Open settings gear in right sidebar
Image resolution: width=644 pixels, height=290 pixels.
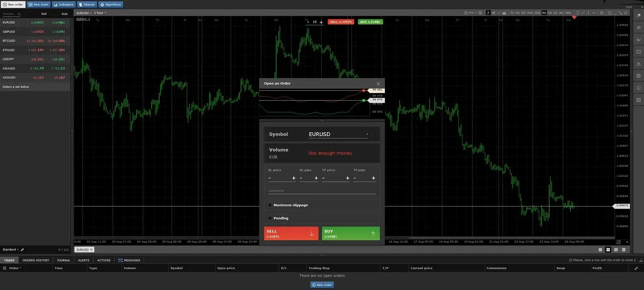(x=638, y=76)
